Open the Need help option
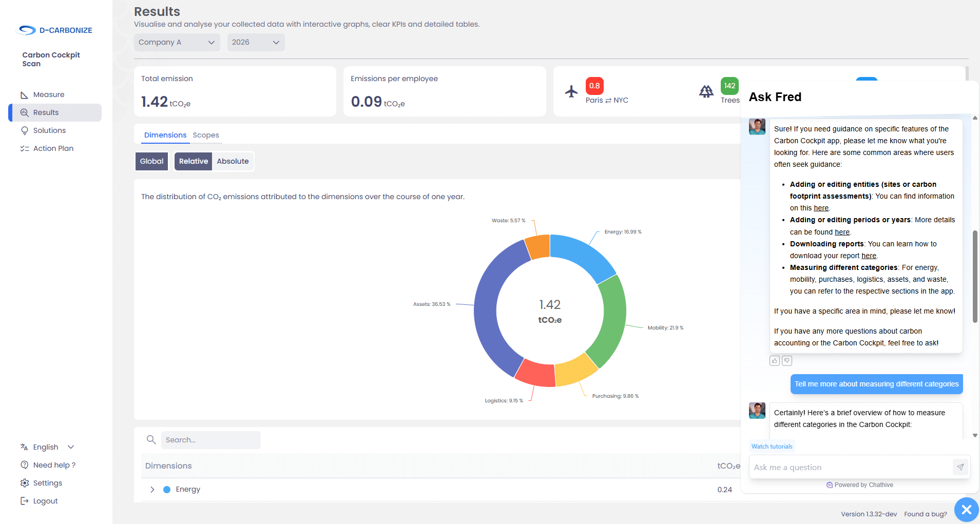 54,465
